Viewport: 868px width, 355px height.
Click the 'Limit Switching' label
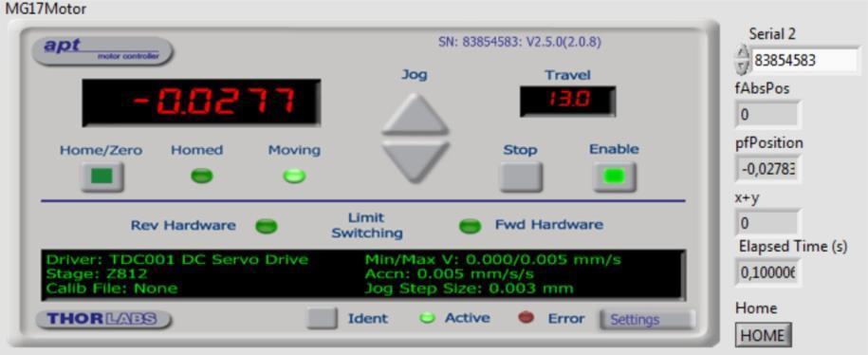367,225
